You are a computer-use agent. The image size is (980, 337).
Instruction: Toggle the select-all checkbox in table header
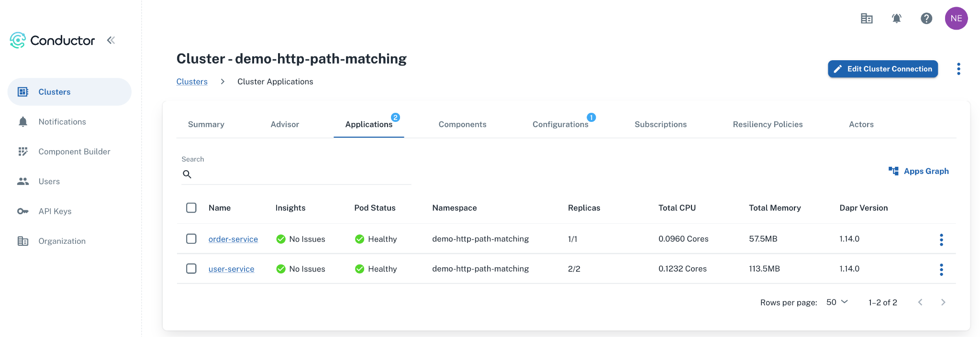coord(191,207)
